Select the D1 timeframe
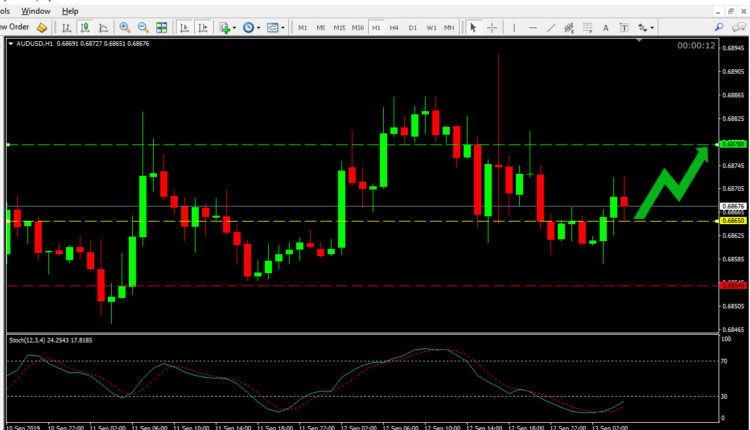Viewport: 750px width, 430px height. click(413, 28)
